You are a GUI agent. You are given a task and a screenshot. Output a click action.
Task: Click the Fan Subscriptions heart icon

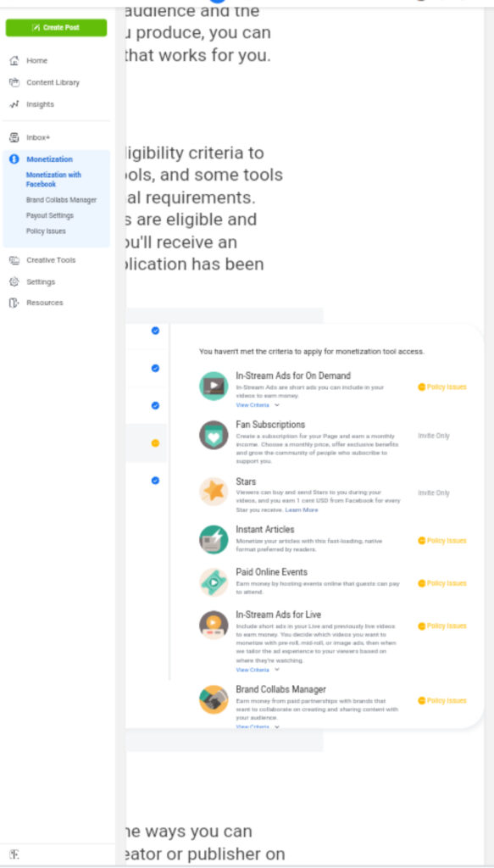coord(214,435)
